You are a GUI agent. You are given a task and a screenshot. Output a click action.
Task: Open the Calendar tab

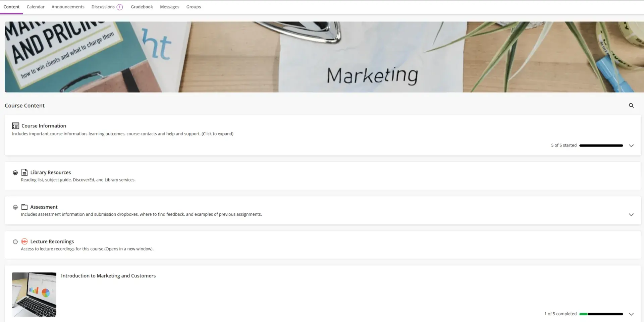[36, 7]
